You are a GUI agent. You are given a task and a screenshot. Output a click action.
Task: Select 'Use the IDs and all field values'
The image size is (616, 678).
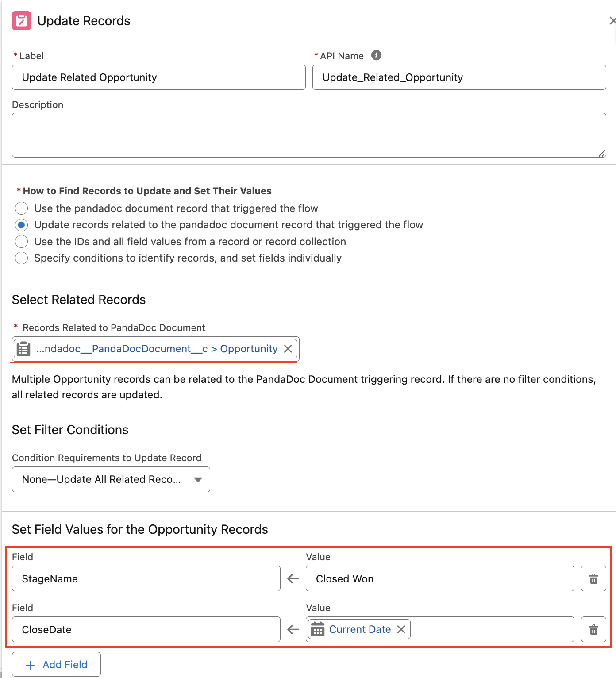pyautogui.click(x=21, y=242)
